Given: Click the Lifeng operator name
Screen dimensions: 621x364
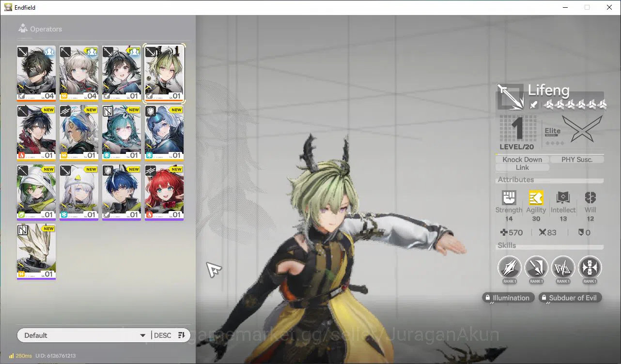Looking at the screenshot, I should 548,91.
